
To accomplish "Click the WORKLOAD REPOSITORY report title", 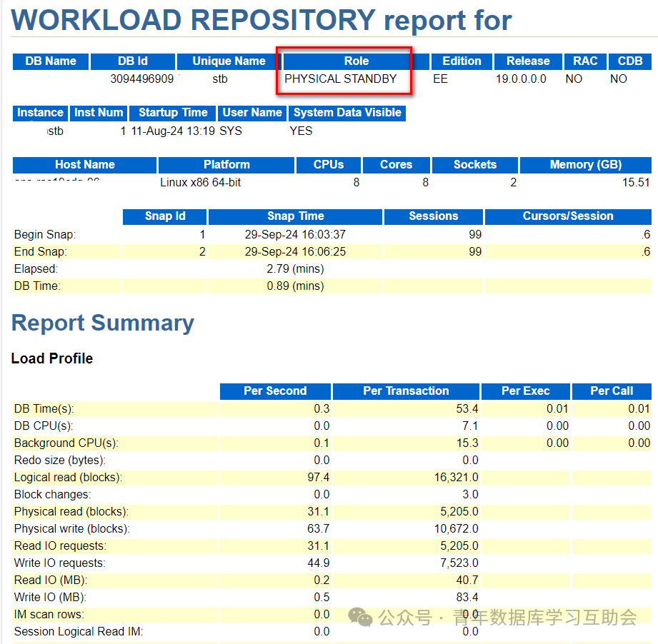I will [261, 20].
